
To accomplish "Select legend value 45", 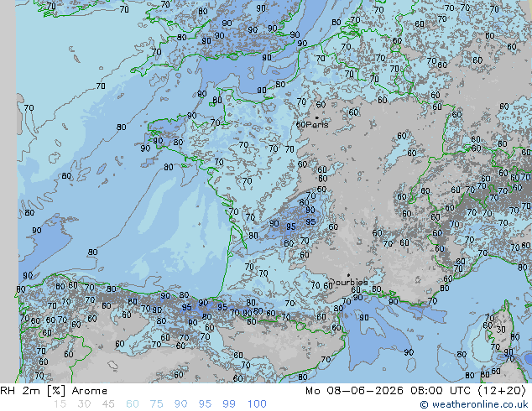I will 108,404.
